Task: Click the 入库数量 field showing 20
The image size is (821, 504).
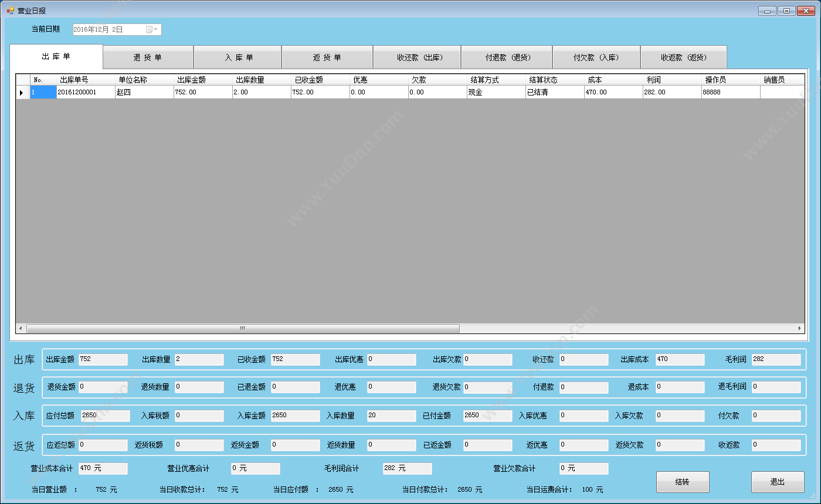Action: point(391,416)
